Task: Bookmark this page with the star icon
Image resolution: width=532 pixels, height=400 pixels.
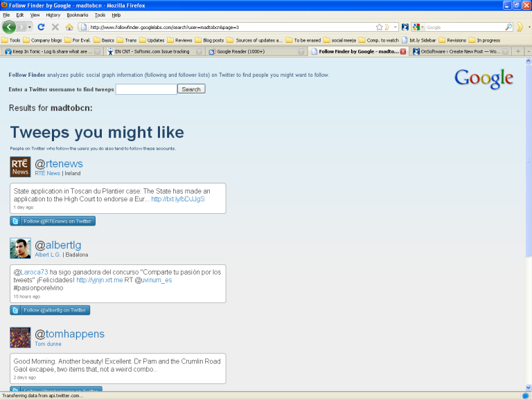Action: [380, 27]
